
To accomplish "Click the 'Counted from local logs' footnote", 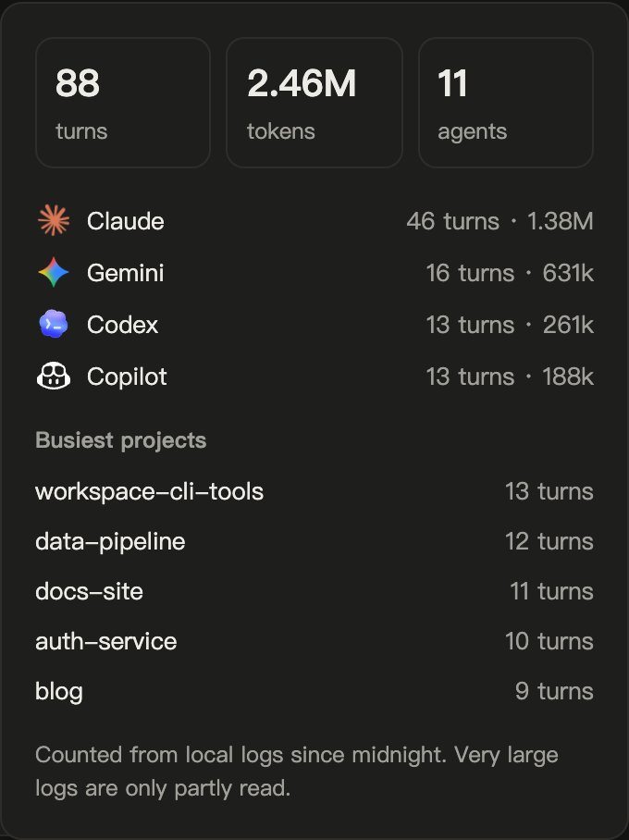I will click(x=297, y=772).
